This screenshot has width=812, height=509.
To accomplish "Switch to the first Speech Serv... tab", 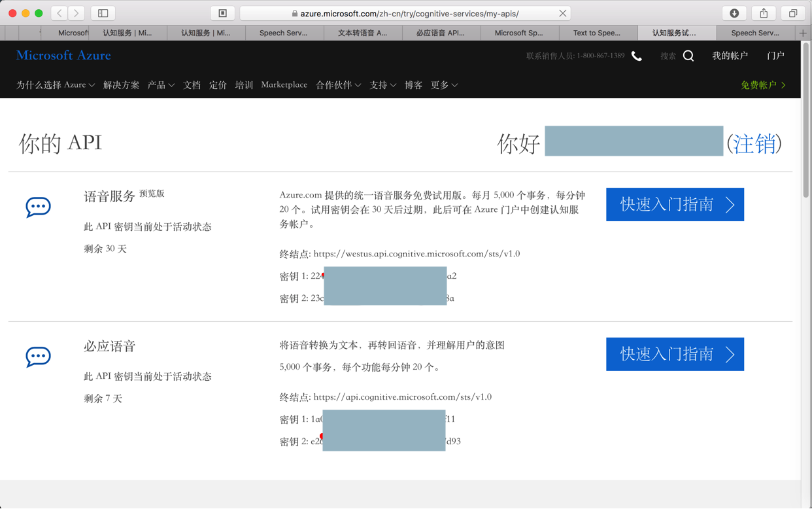I will (x=284, y=33).
